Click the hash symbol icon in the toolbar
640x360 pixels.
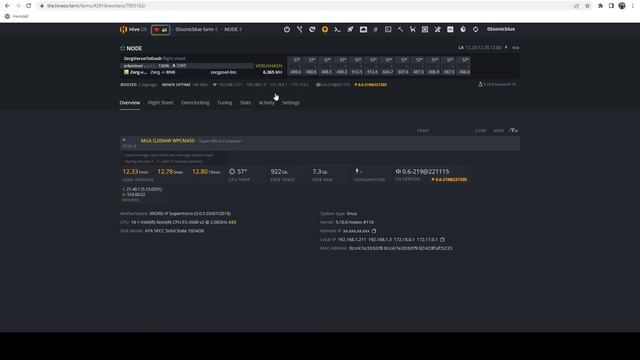click(x=376, y=29)
